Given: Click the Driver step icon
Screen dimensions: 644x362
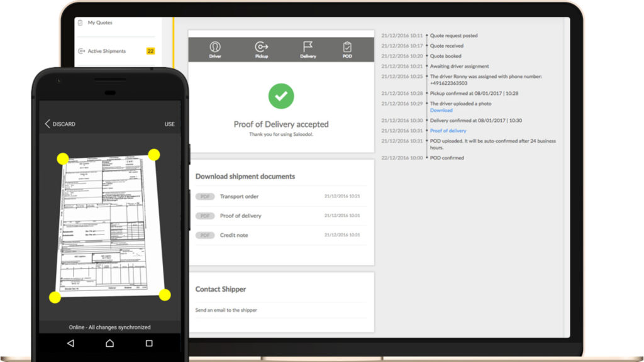Looking at the screenshot, I should click(215, 47).
